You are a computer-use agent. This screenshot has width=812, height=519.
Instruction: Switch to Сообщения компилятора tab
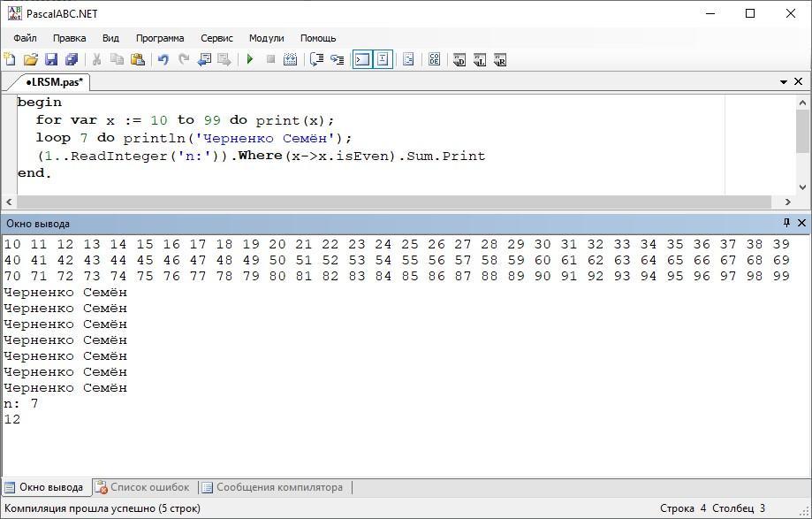pyautogui.click(x=273, y=487)
